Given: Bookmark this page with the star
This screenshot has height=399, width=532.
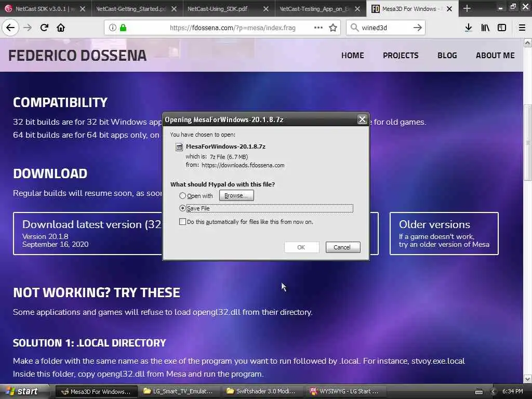Looking at the screenshot, I should [333, 28].
